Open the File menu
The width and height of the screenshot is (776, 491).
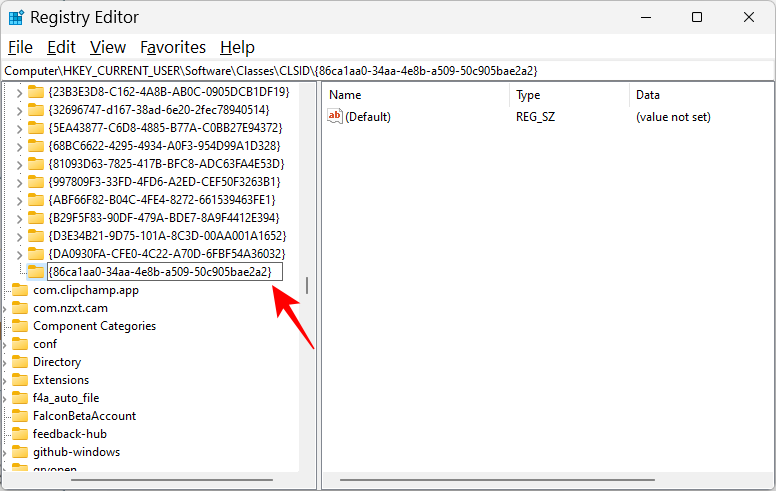(x=20, y=47)
